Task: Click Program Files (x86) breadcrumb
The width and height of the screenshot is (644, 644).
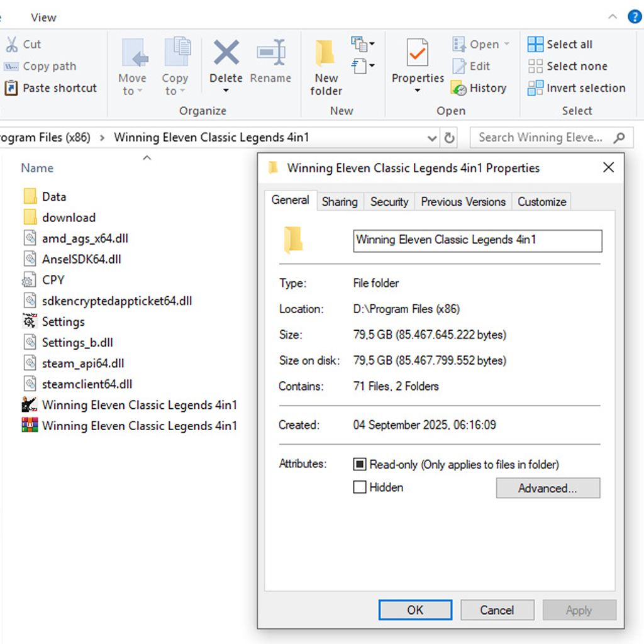Action: point(44,137)
